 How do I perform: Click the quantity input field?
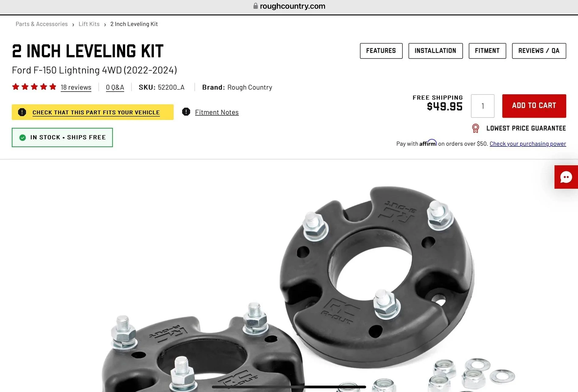tap(483, 106)
